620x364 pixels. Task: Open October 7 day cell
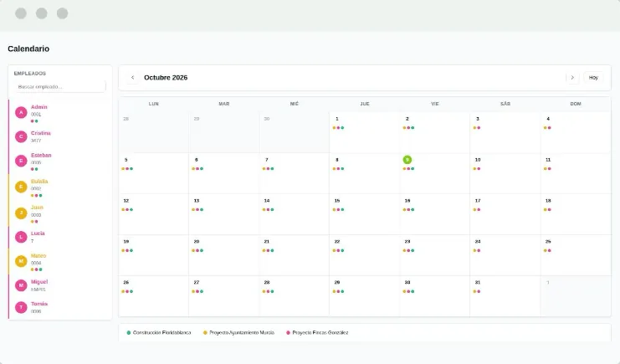click(295, 173)
